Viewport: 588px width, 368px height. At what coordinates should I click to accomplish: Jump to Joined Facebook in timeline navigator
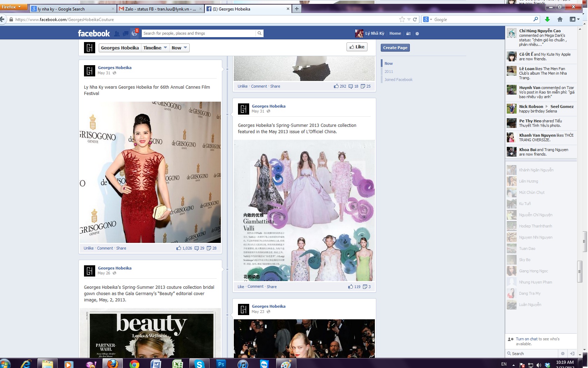point(398,80)
